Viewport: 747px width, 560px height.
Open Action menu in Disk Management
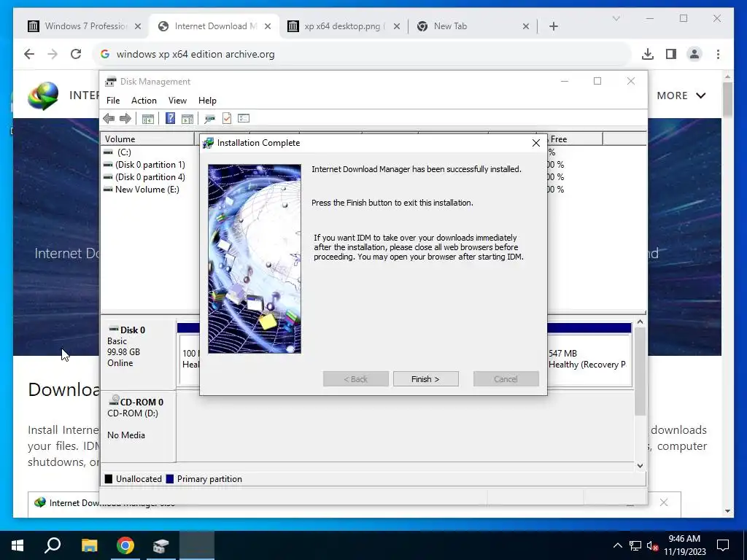pyautogui.click(x=144, y=101)
